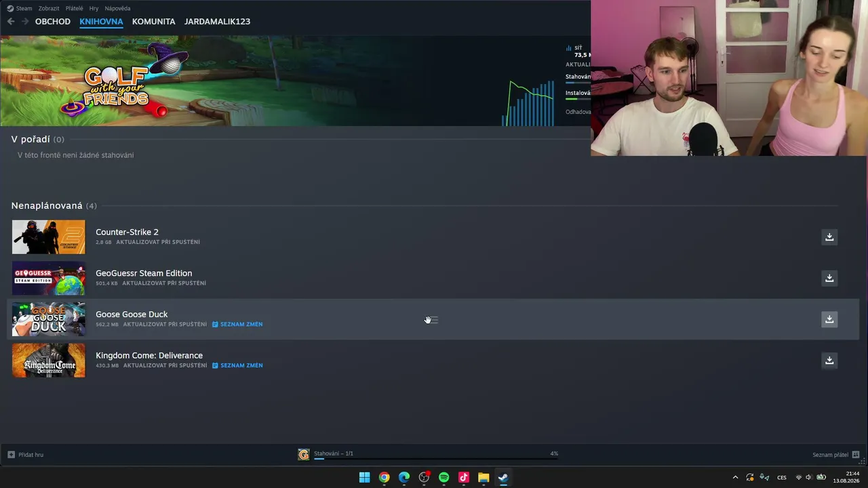Open the Steam menu

20,8
